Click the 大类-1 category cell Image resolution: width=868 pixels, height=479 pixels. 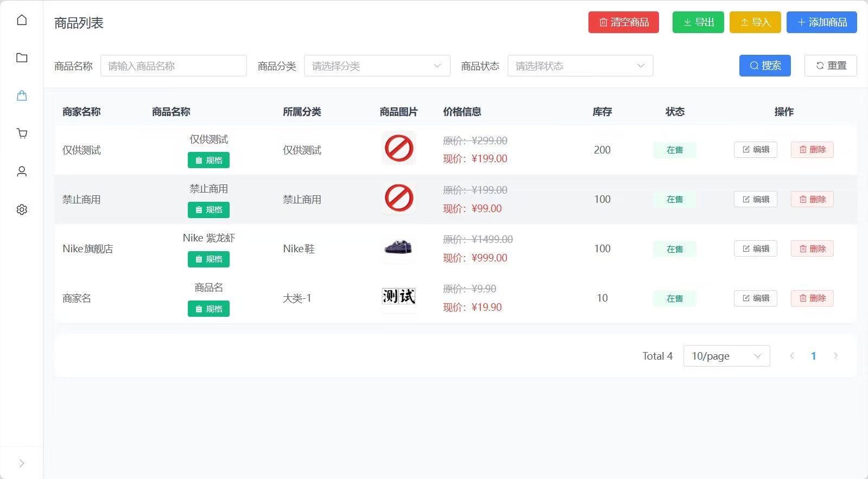coord(297,298)
